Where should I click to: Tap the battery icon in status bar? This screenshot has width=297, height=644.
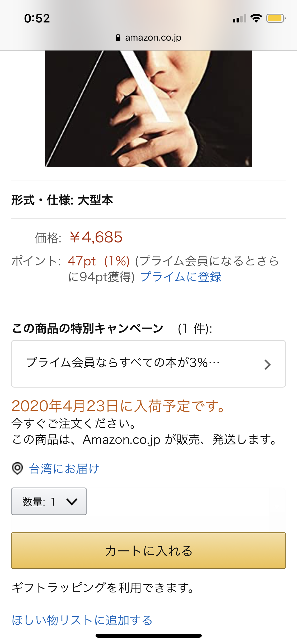point(276,19)
